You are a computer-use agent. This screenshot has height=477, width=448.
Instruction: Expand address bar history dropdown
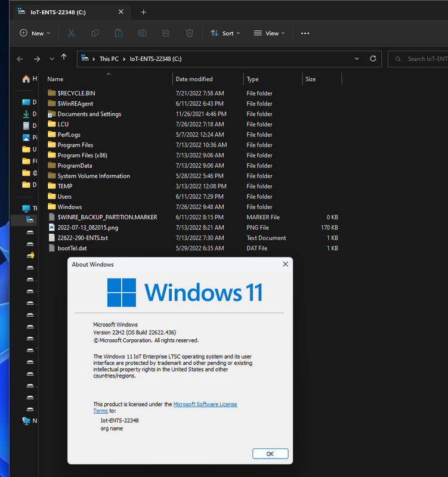pyautogui.click(x=357, y=58)
